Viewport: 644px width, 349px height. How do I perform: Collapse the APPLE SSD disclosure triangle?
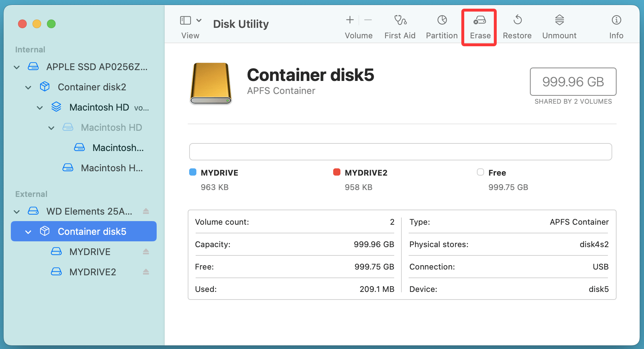tap(17, 67)
